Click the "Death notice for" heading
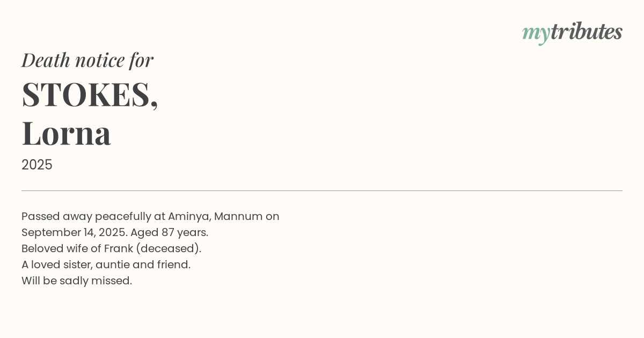 click(87, 60)
